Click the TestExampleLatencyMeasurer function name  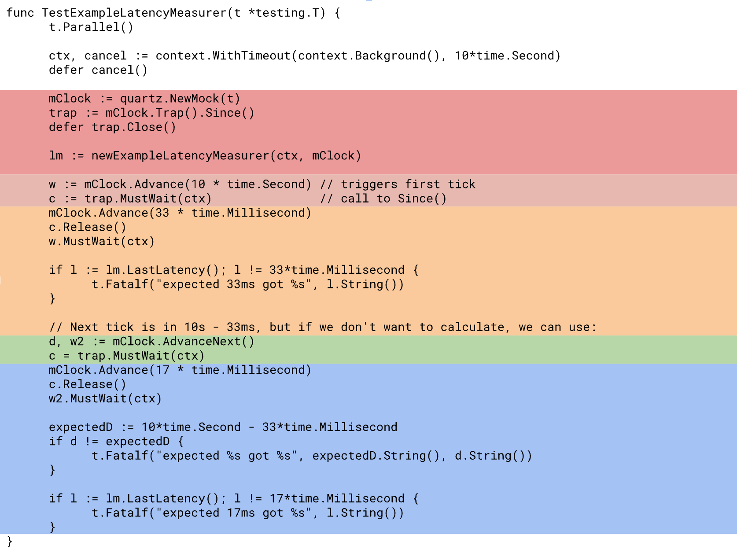134,13
